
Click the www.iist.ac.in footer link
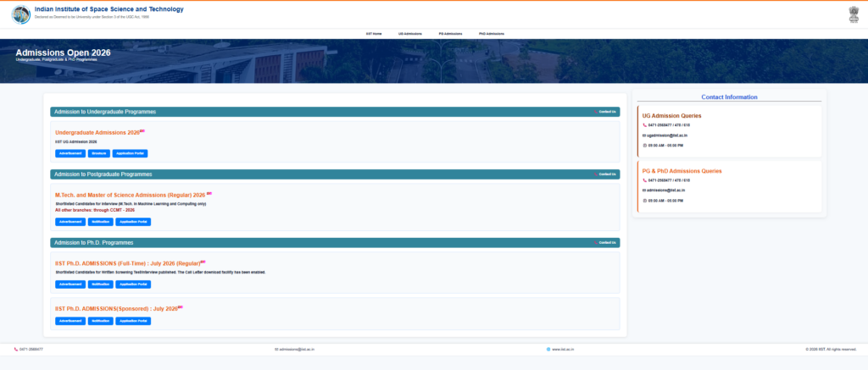pos(563,349)
